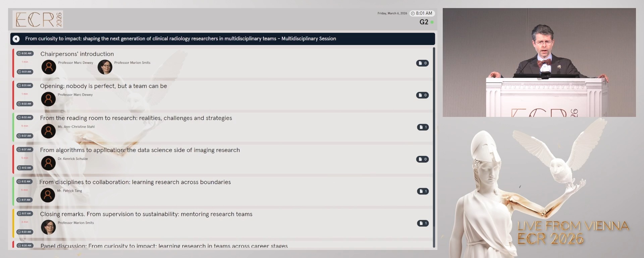Image resolution: width=644 pixels, height=258 pixels.
Task: Click the 8:01 AM clock indicator
Action: [x=422, y=13]
